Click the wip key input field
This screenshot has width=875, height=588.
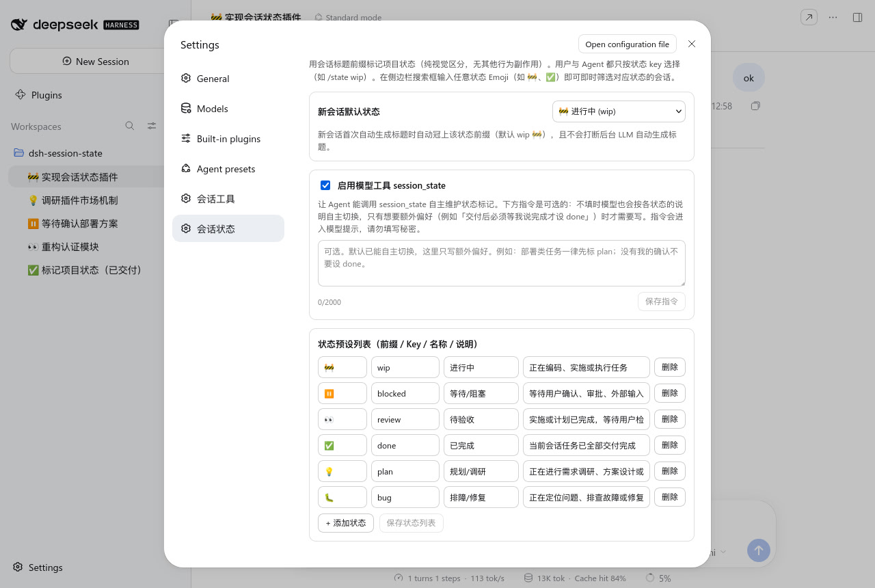405,367
